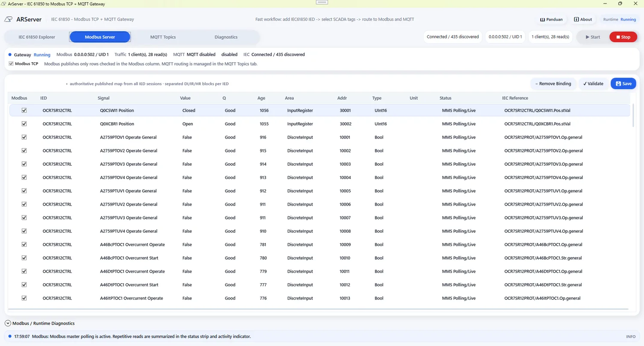This screenshot has width=644, height=346.
Task: Uncheck Modbus for A2759PTUV1 Operate General
Action: [x=24, y=191]
